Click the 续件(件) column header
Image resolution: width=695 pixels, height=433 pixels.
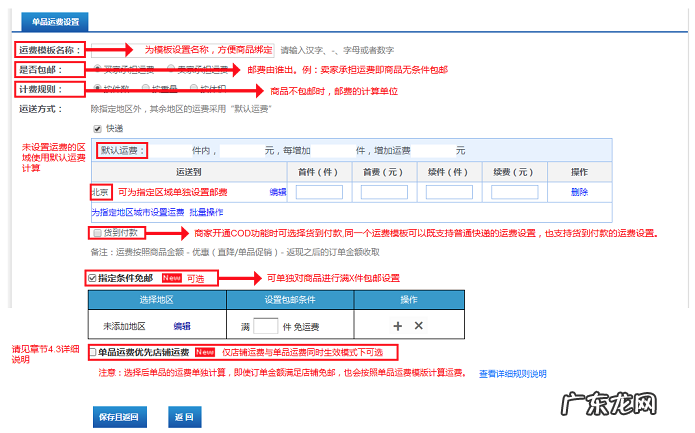pyautogui.click(x=448, y=172)
